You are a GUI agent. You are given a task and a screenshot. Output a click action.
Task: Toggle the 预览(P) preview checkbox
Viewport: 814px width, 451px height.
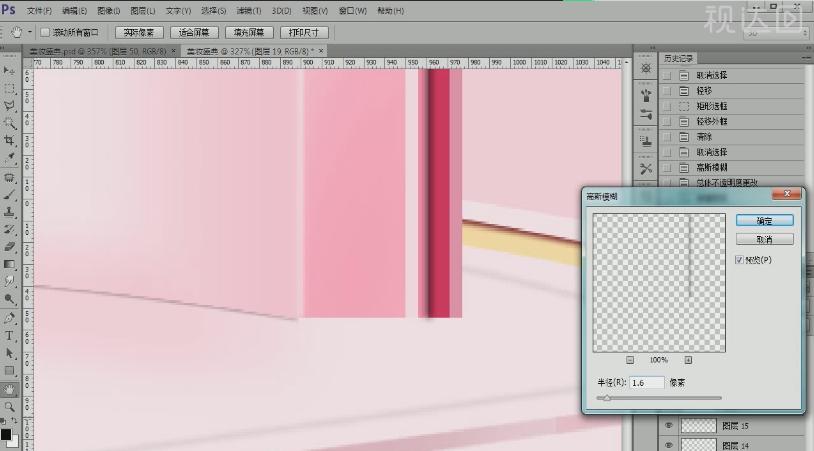(x=740, y=260)
